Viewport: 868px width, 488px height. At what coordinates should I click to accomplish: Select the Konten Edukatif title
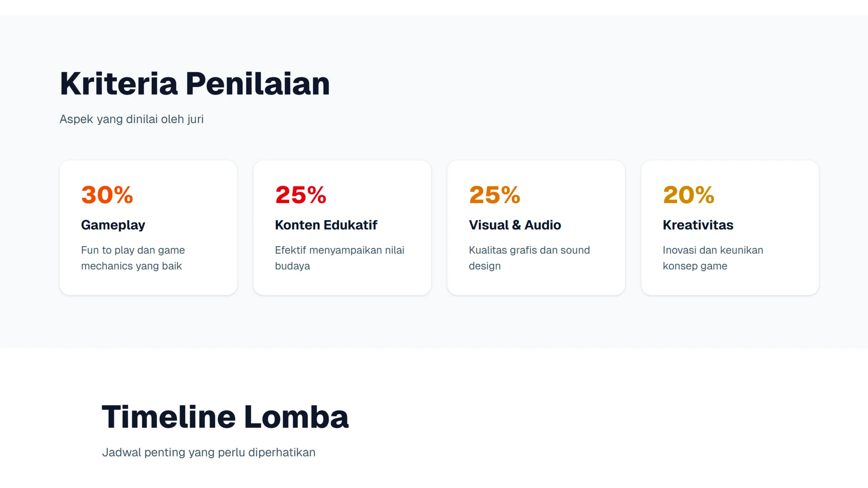pos(326,225)
